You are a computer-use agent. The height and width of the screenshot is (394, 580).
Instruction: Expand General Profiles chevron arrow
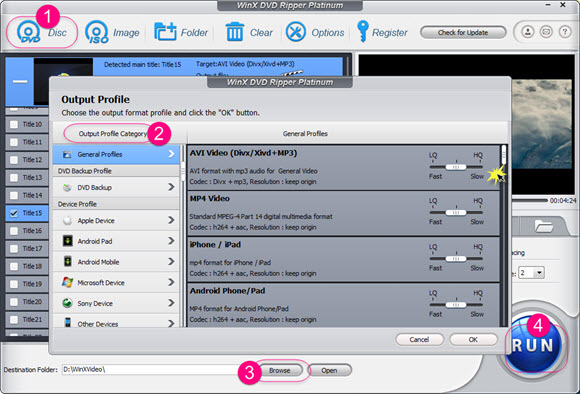pos(171,154)
